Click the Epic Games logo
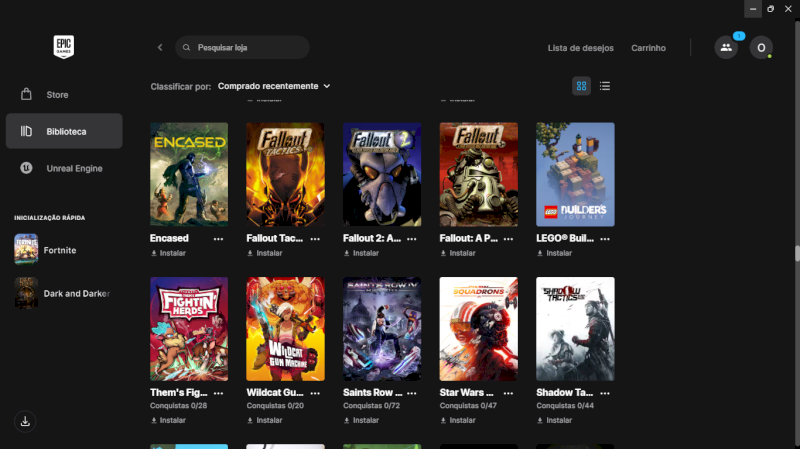 [x=64, y=47]
